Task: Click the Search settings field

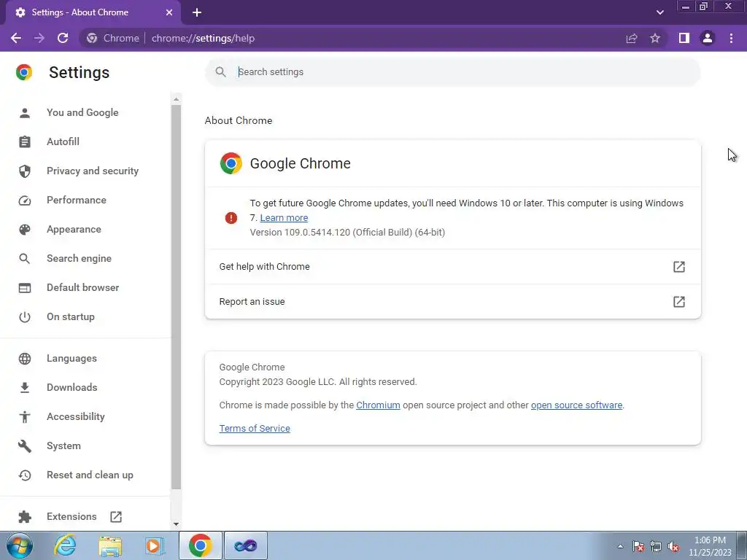Action: pos(452,72)
